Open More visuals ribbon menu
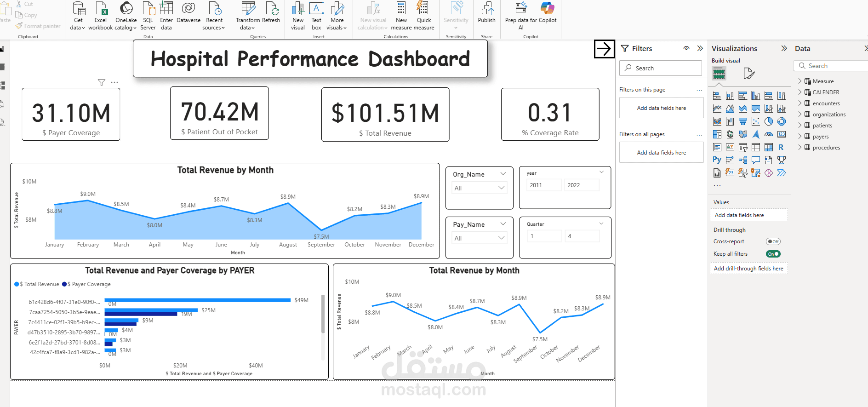The width and height of the screenshot is (868, 407). pyautogui.click(x=337, y=16)
